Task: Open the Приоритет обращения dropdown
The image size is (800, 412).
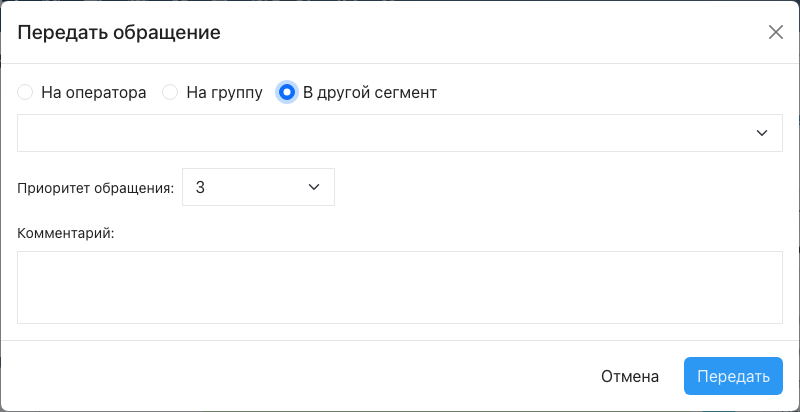Action: click(x=258, y=187)
